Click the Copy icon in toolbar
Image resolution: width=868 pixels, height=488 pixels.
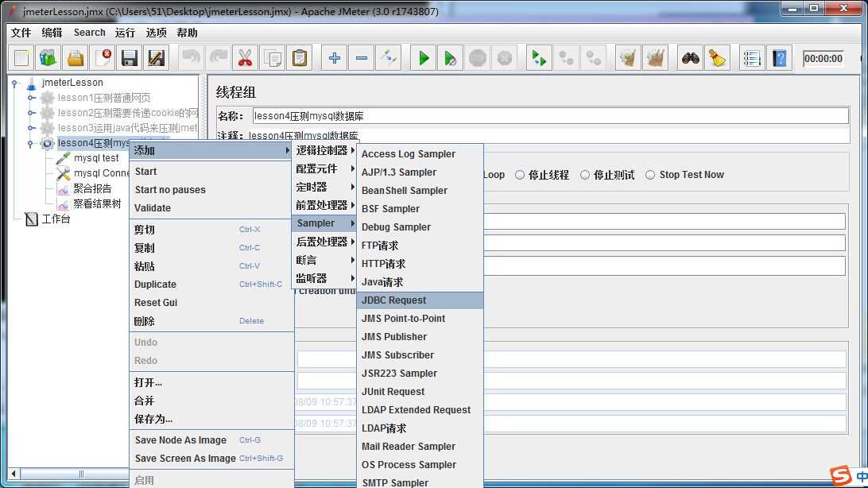(273, 58)
